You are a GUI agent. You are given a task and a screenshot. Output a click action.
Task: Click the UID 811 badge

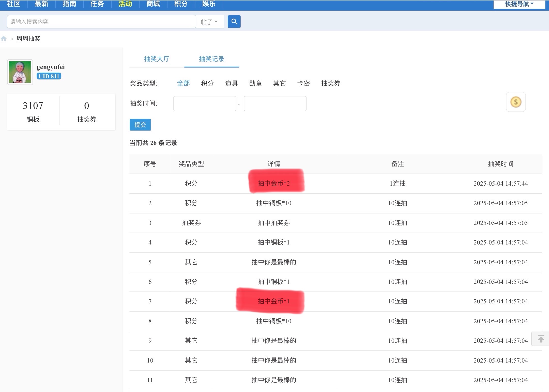[49, 76]
